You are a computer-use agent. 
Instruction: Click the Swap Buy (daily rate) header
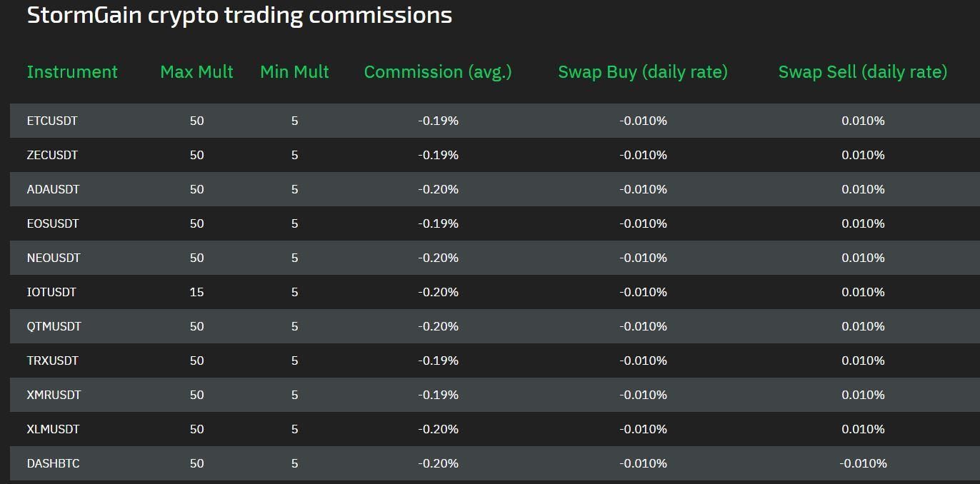tap(643, 72)
